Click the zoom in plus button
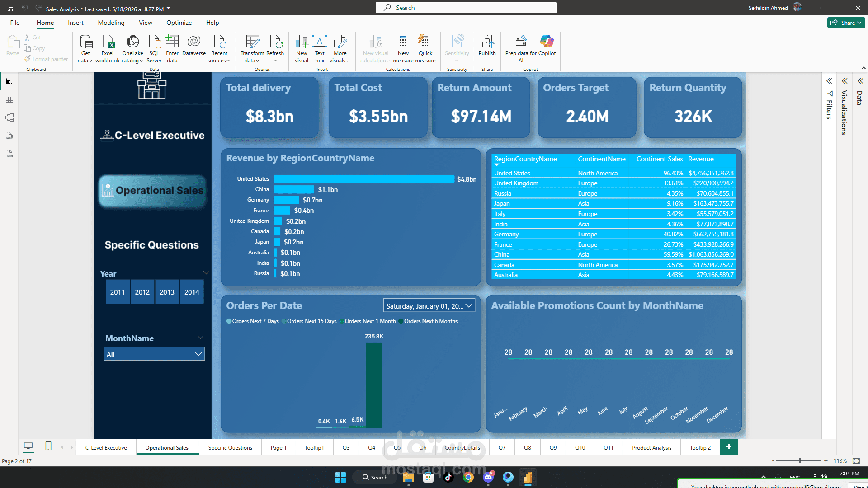This screenshot has height=488, width=868. tap(826, 460)
